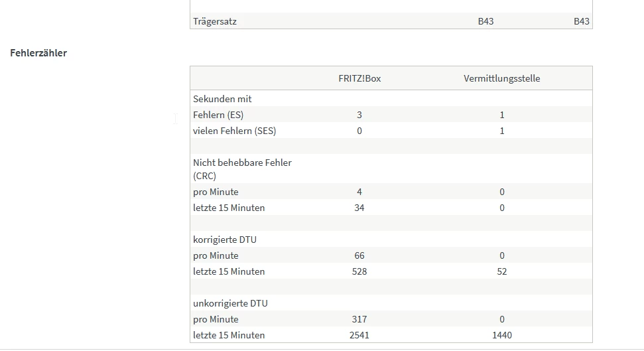Click the FRITZ!Box value 2541
Screen dimensions: 644x351
(359, 335)
